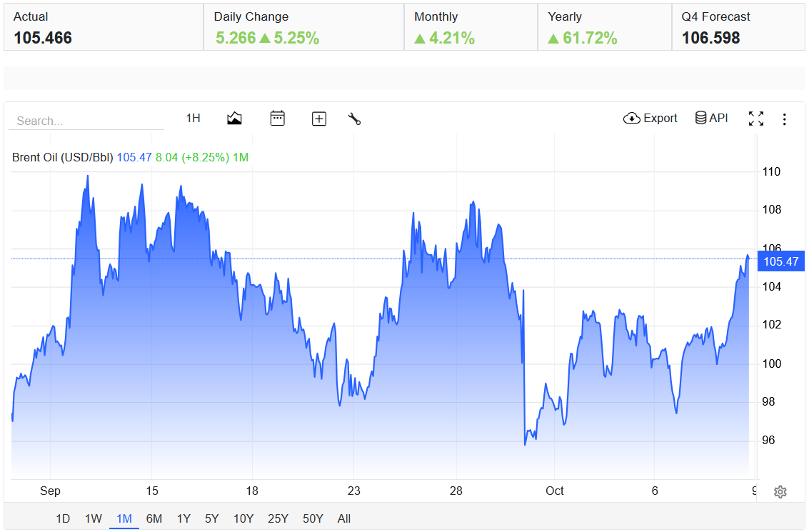Open the wrench tools icon
809x532 pixels.
(354, 119)
